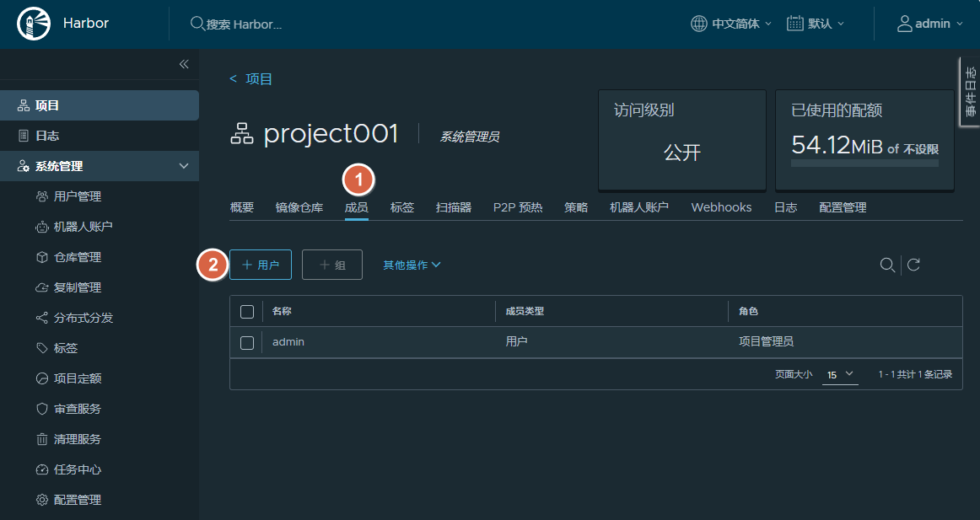Click the 仓库管理 cube icon

click(x=42, y=257)
